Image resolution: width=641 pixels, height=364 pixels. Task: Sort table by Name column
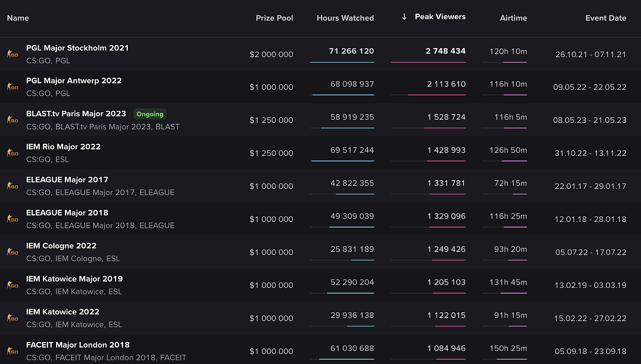click(x=18, y=18)
